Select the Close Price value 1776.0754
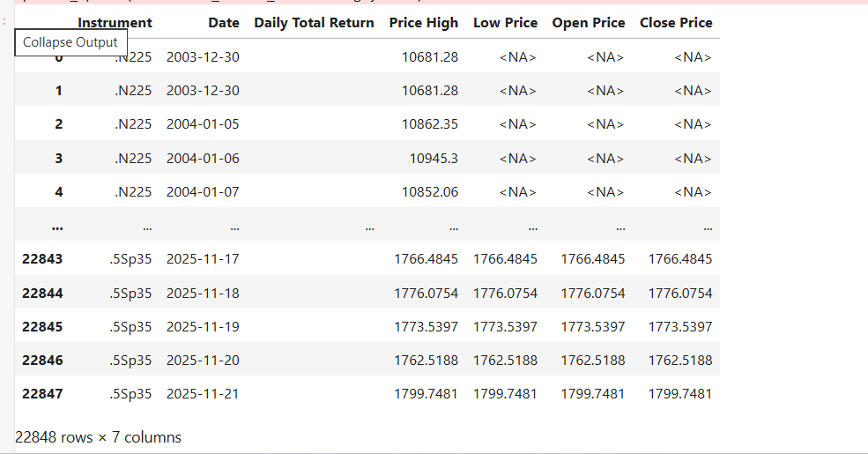 click(x=680, y=294)
